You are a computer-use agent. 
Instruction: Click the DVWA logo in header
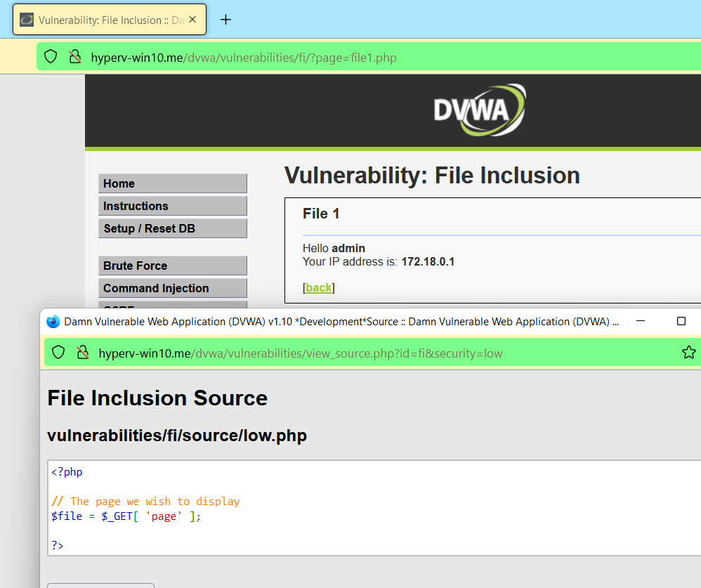click(x=480, y=110)
